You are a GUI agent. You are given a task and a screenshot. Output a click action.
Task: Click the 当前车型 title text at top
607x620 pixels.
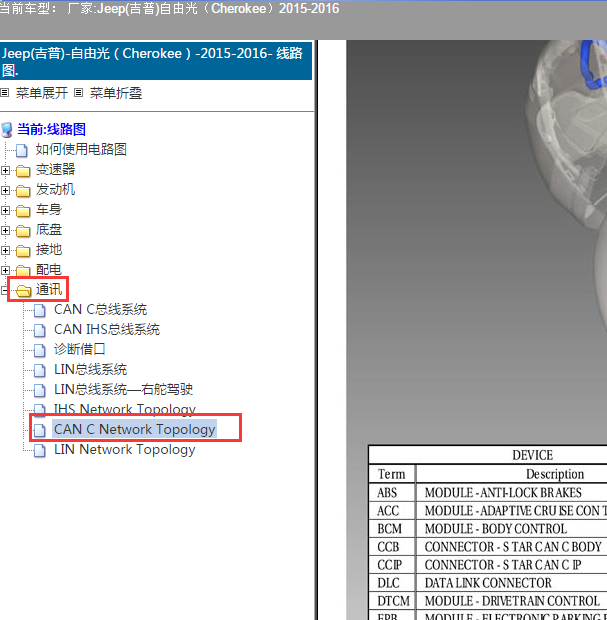pos(169,8)
